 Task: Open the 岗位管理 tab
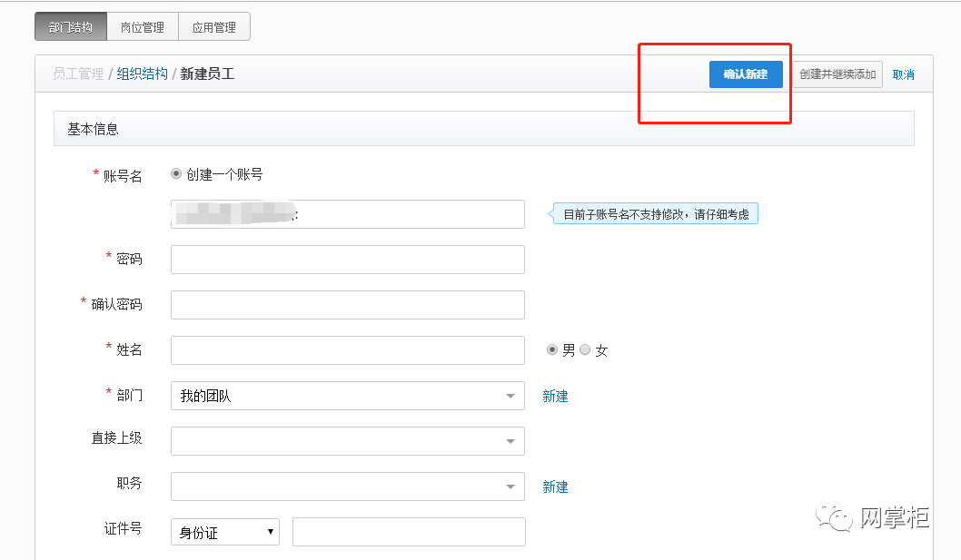(143, 27)
